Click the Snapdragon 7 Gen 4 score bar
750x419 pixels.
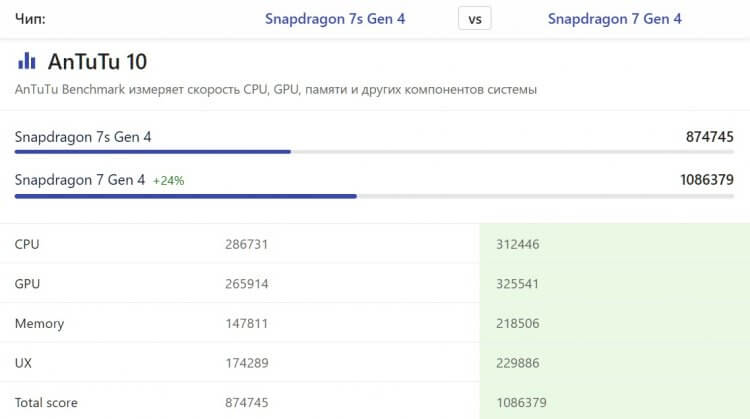[x=374, y=196]
